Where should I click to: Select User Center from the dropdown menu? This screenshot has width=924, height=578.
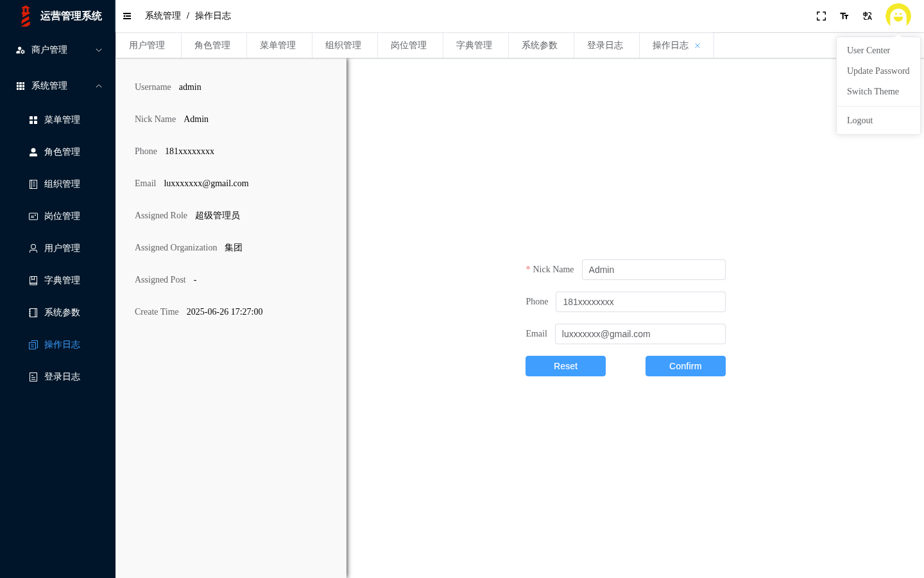pyautogui.click(x=878, y=50)
